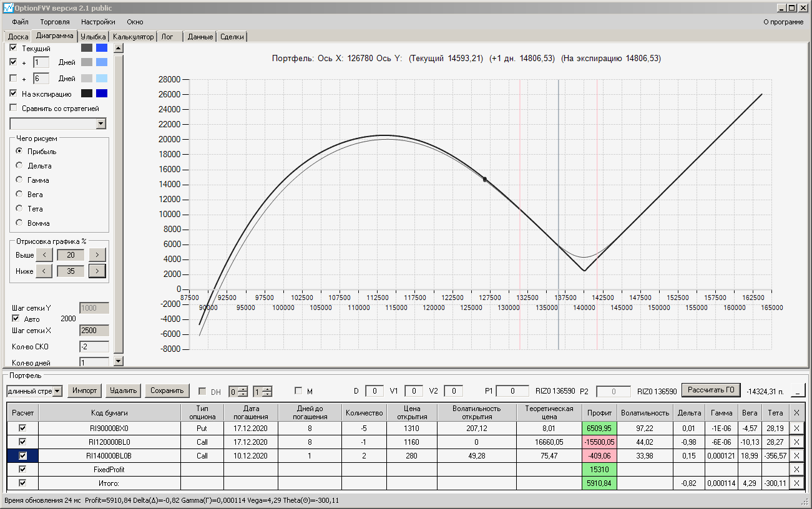The width and height of the screenshot is (812, 509).
Task: Click the Рассчитать ГО button
Action: click(x=710, y=390)
